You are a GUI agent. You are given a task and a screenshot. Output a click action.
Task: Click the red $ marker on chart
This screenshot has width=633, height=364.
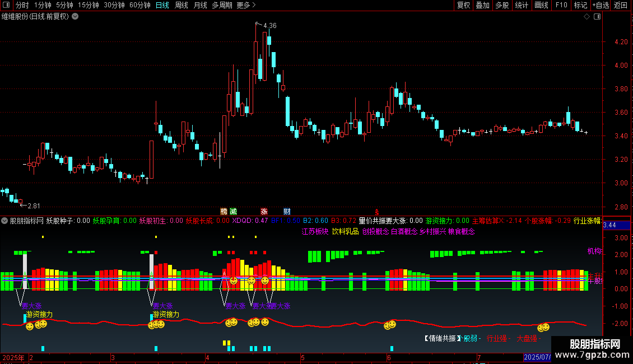376,212
